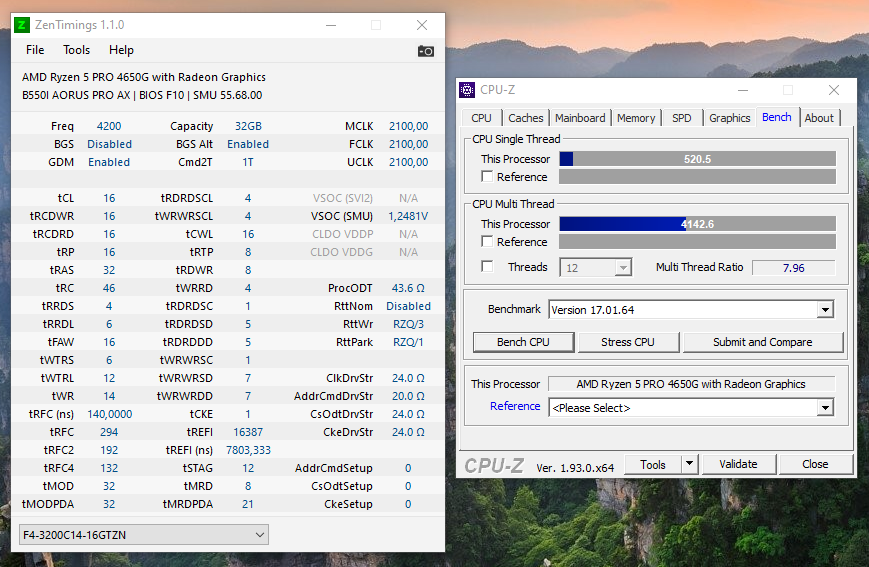The height and width of the screenshot is (567, 869).
Task: Open the ZenTimings Tools menu
Action: 76,50
